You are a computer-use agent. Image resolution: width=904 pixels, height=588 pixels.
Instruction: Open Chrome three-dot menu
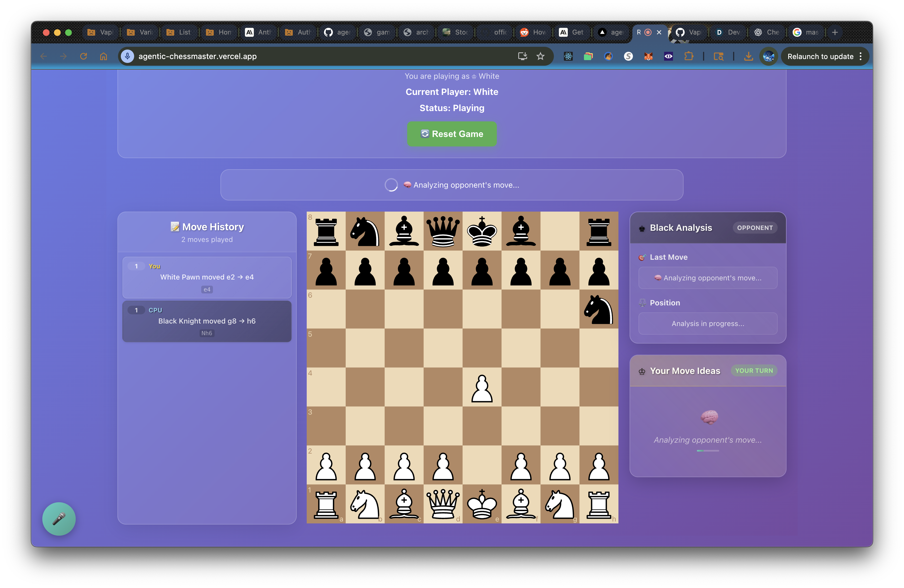click(x=861, y=56)
